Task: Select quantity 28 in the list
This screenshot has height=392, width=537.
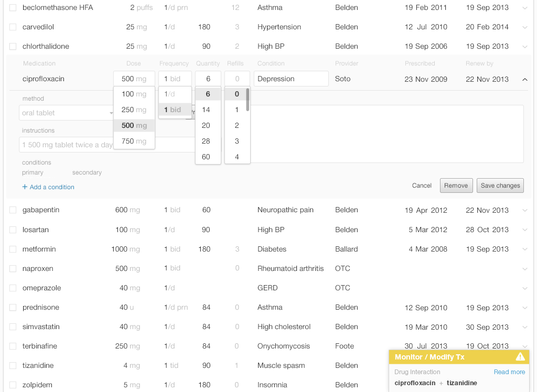Action: (206, 141)
